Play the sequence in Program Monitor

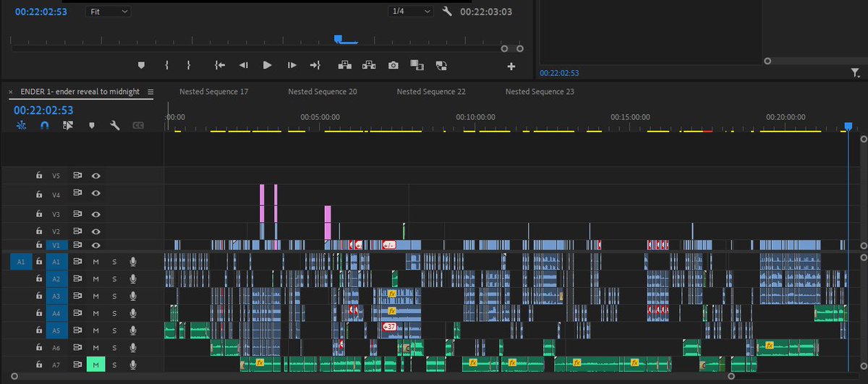(268, 65)
